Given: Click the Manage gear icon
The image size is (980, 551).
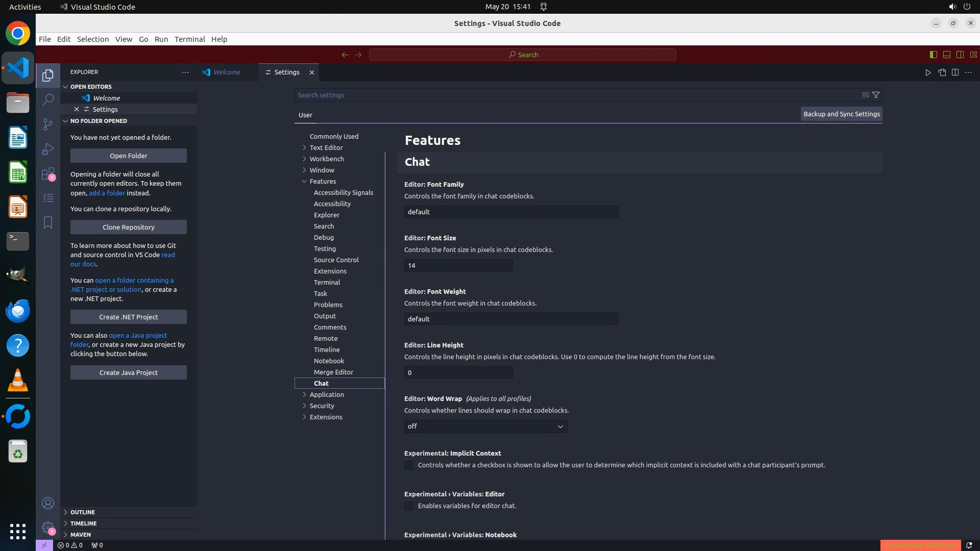Looking at the screenshot, I should point(48,528).
